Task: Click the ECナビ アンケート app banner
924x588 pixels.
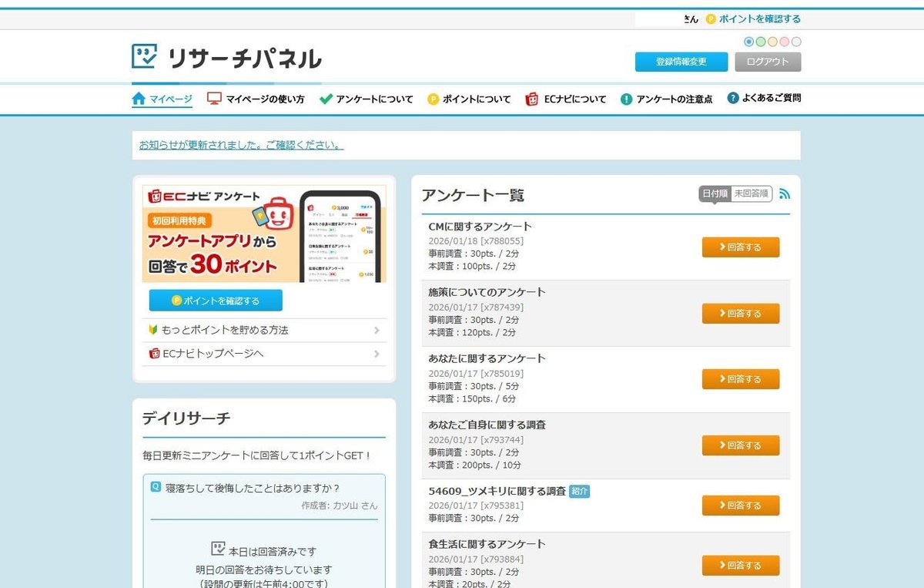Action: 264,231
